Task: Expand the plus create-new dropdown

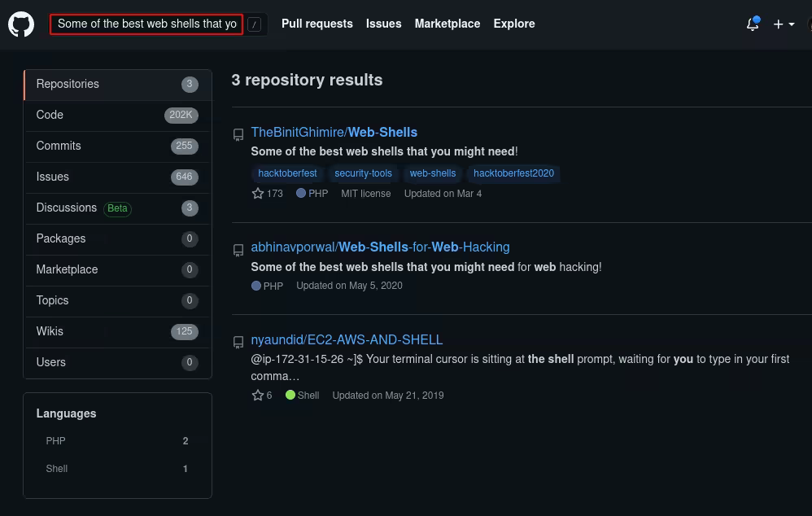Action: tap(784, 24)
